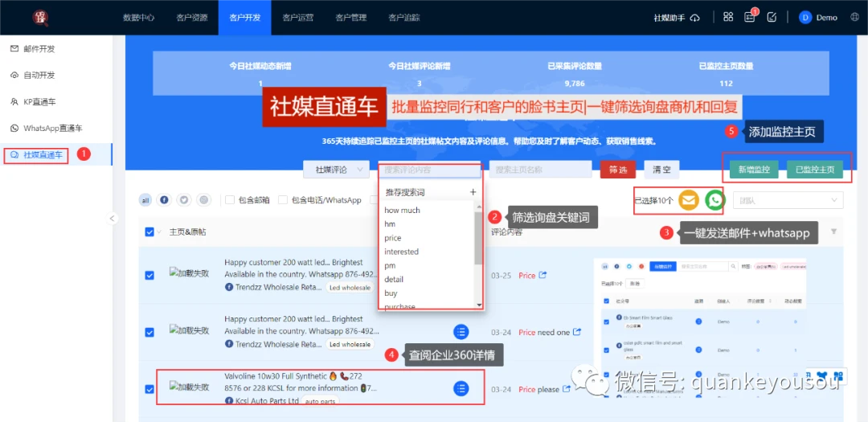Uncheck the Trendzz row dated 03-24

pos(149,332)
